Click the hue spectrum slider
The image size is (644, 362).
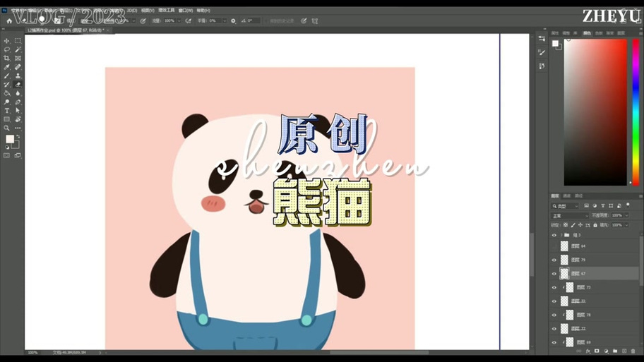636,112
